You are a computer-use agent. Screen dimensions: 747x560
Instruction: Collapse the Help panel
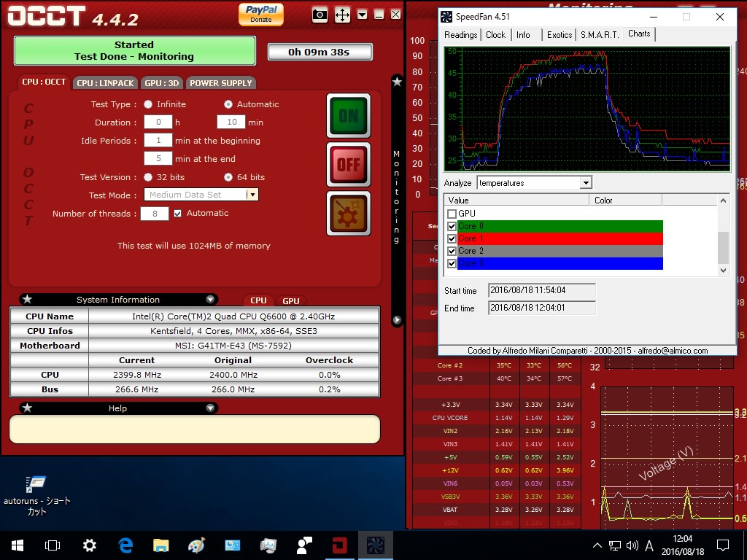(210, 408)
